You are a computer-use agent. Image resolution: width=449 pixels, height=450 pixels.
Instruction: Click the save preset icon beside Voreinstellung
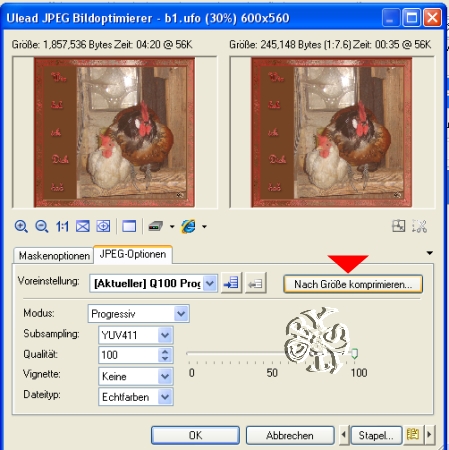pos(231,283)
